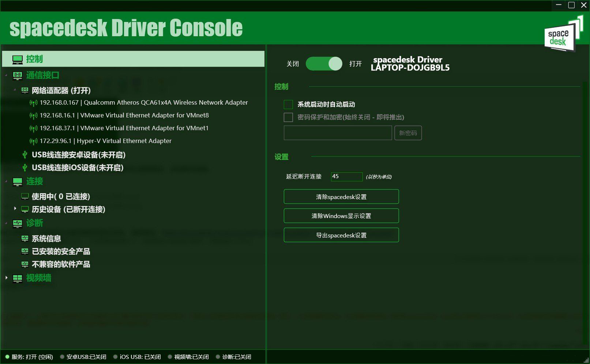Click the 使用中 display icon

coord(25,196)
